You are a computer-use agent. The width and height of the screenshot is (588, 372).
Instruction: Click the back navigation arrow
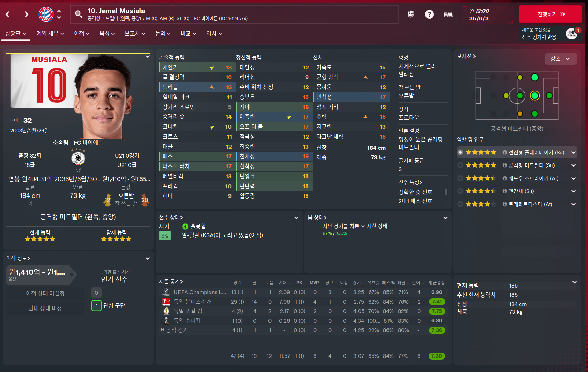pos(7,14)
